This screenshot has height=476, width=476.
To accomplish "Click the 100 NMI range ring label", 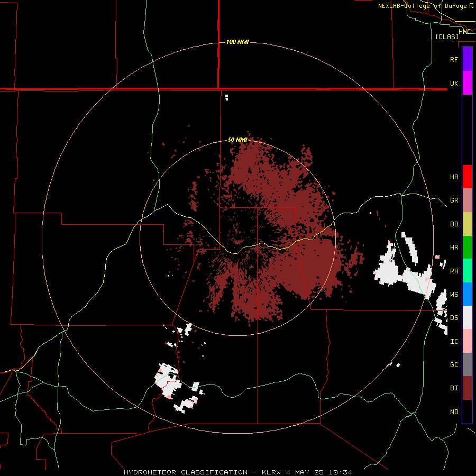I will (x=237, y=42).
